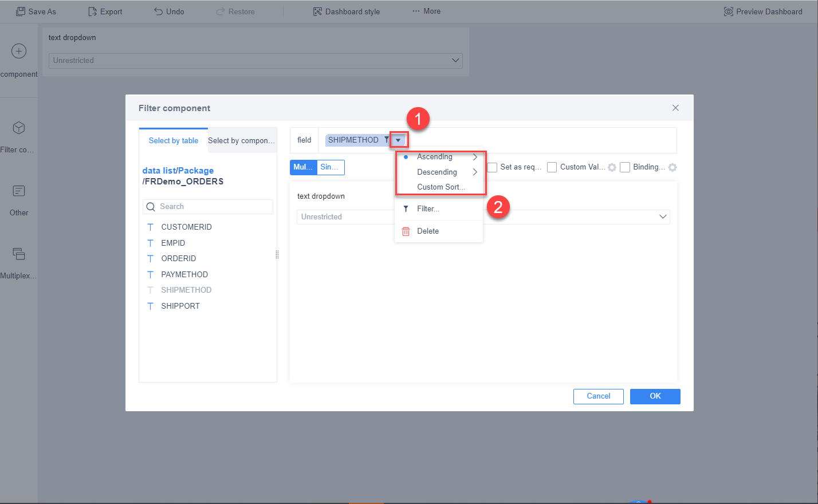The image size is (818, 504).
Task: Select the Multiple selection mode button
Action: (x=304, y=167)
